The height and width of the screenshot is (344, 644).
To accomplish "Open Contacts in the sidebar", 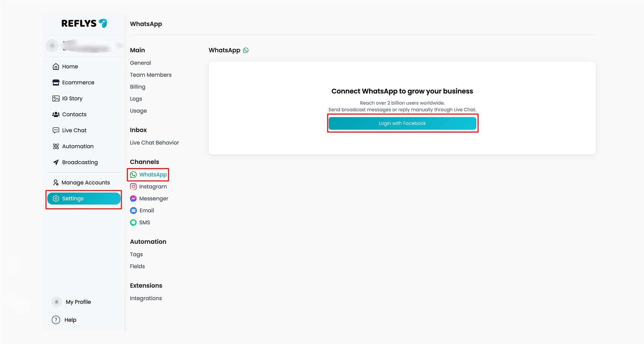I will coord(74,114).
